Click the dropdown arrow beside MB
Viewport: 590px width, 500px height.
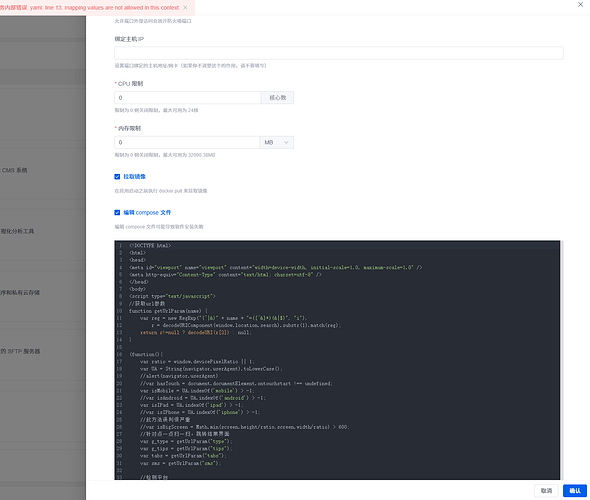tap(286, 142)
